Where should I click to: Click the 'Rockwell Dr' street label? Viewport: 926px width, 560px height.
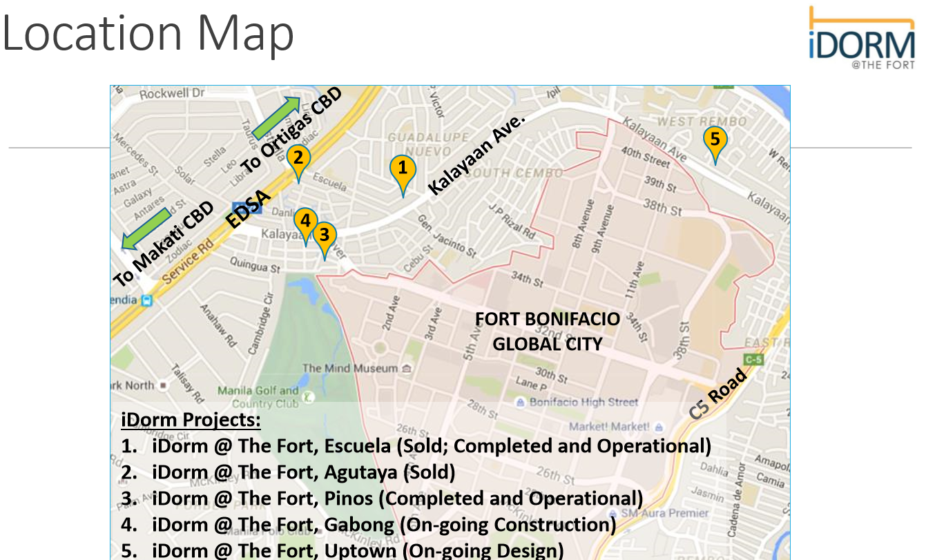(x=172, y=93)
